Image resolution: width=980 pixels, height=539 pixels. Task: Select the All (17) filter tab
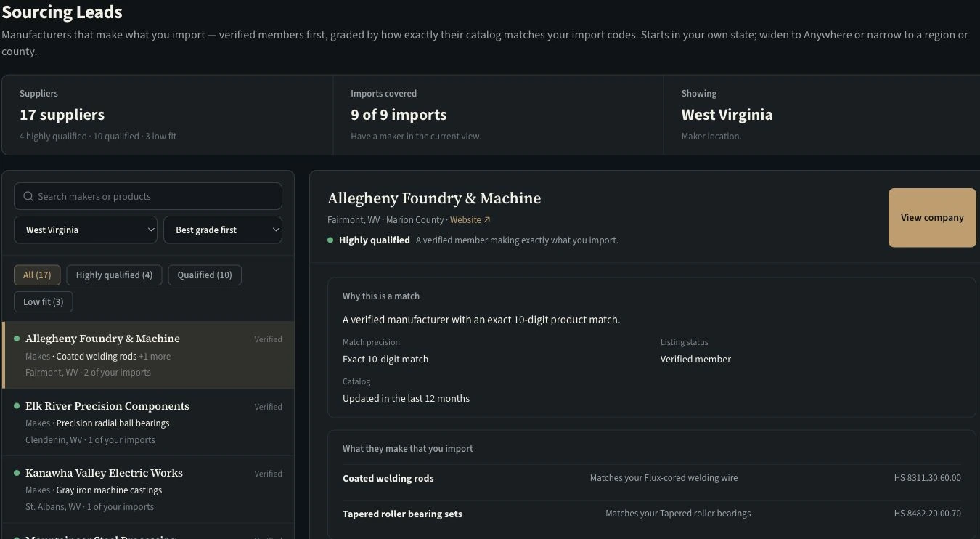click(37, 275)
